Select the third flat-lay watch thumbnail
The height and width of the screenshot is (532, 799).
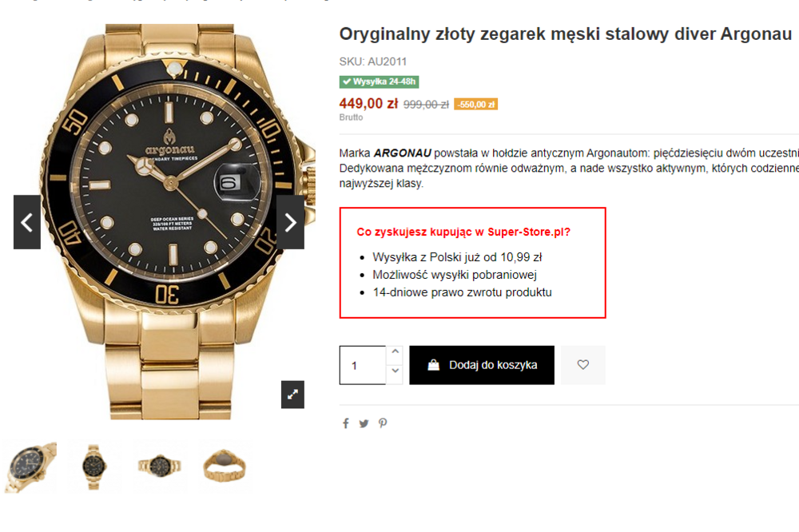click(x=160, y=466)
